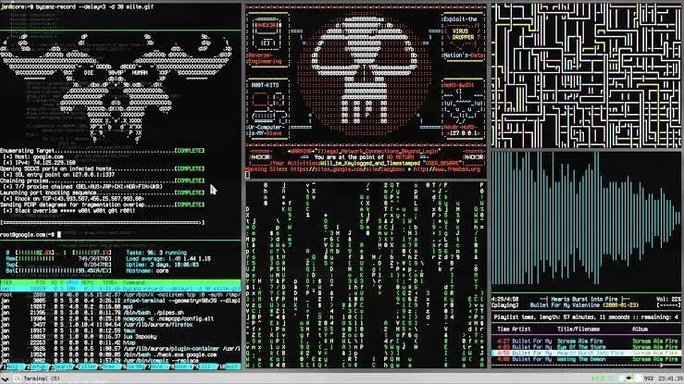The width and height of the screenshot is (684, 384).
Task: Click the [playing] status in ncmpcpp
Action: click(505, 305)
